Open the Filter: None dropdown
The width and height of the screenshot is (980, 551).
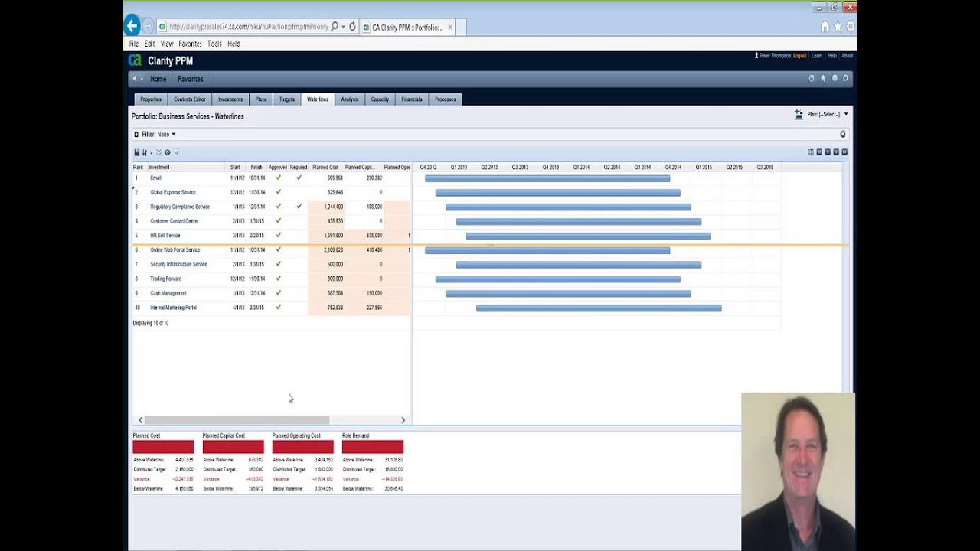(158, 134)
